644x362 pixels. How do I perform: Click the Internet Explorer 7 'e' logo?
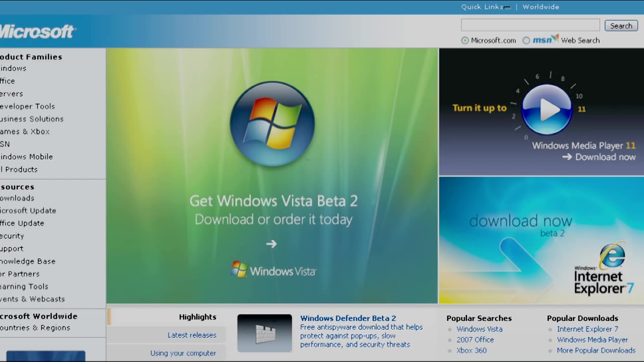[x=612, y=256]
